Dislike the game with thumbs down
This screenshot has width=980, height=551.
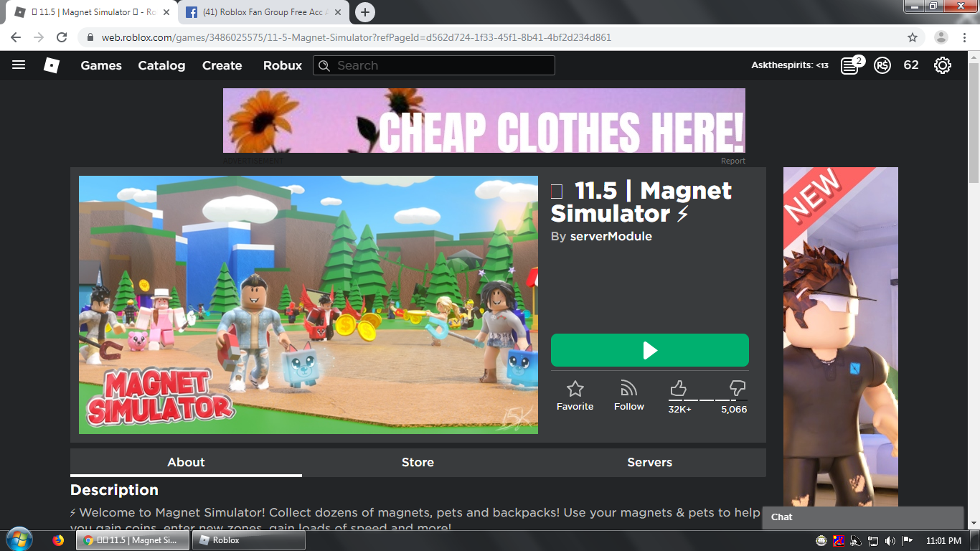tap(738, 389)
